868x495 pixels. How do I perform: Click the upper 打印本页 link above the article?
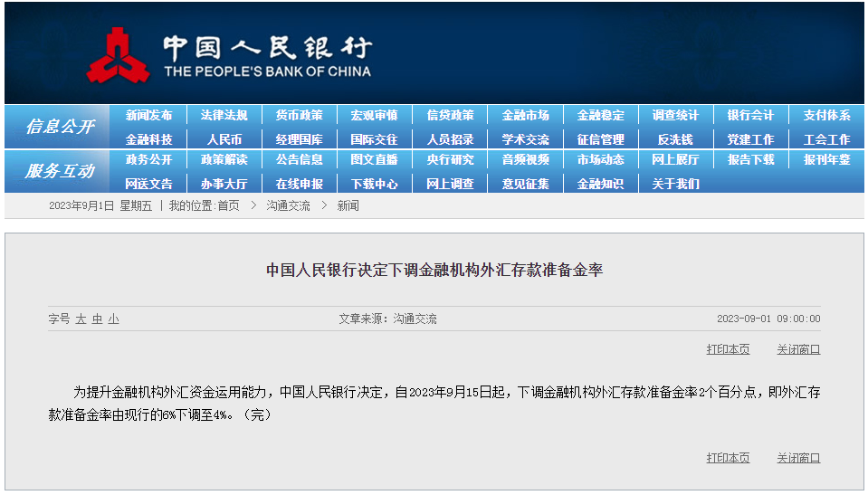(x=728, y=349)
